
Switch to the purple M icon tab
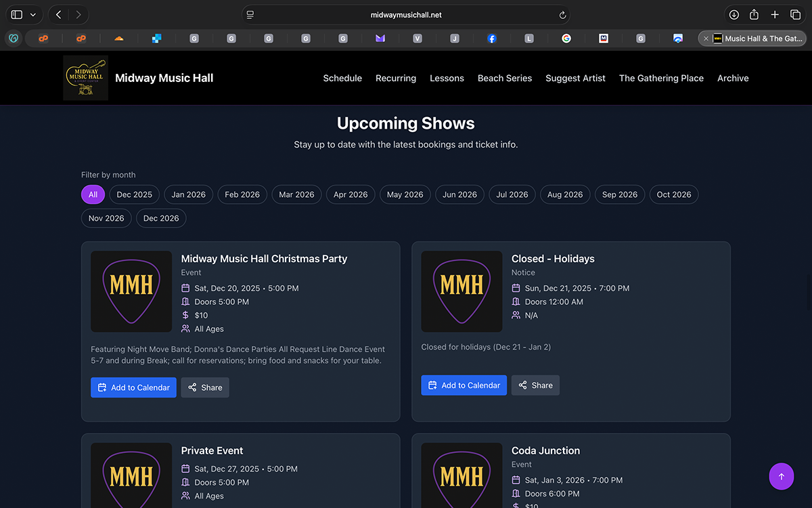[380, 39]
